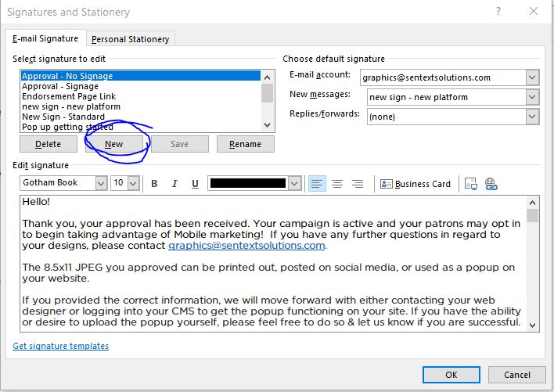Open the Get signature templates link

61,346
